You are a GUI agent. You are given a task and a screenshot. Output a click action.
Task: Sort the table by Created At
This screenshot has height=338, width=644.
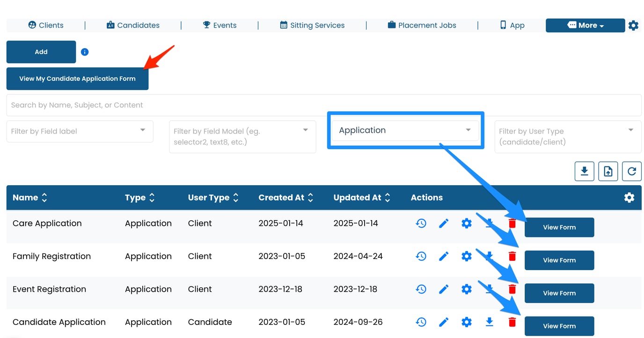pyautogui.click(x=311, y=197)
